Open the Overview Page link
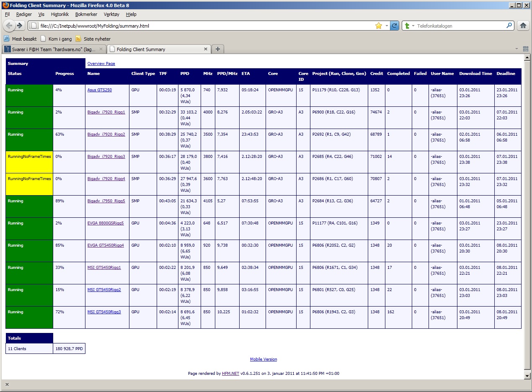This screenshot has height=392, width=532. coord(101,64)
